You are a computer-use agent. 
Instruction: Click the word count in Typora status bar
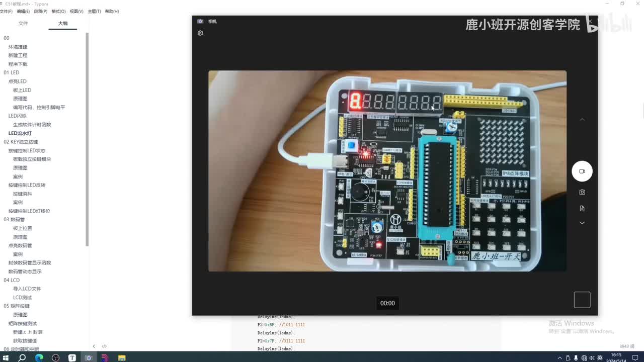click(627, 346)
